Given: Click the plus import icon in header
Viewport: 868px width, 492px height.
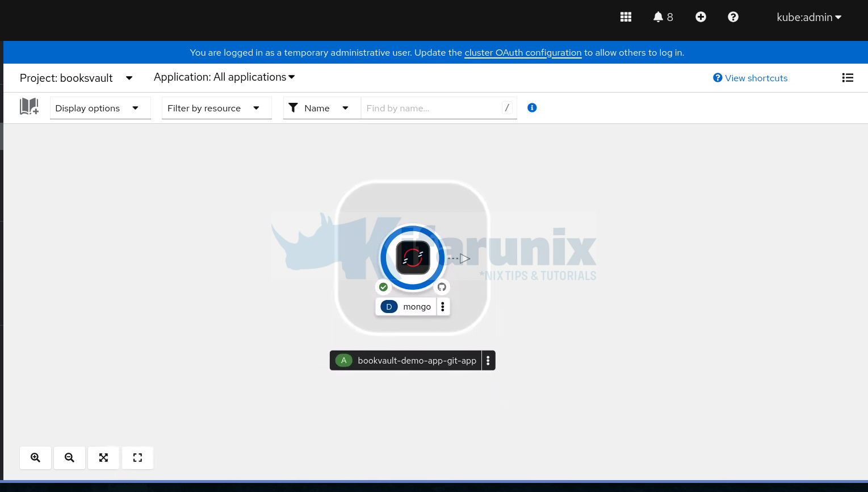Looking at the screenshot, I should coord(701,17).
